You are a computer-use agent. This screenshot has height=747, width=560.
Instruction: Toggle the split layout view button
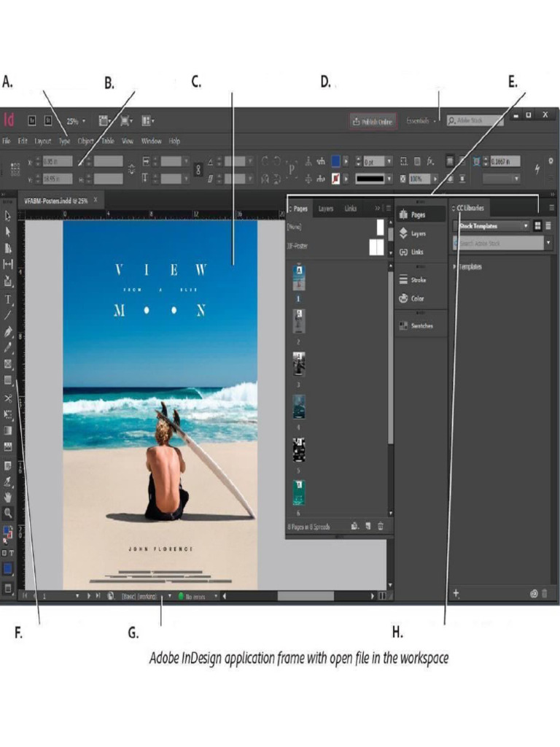point(381,596)
